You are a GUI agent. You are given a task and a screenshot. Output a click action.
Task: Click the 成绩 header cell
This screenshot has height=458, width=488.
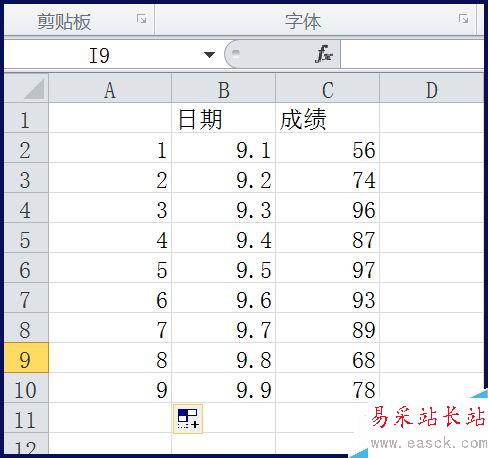click(x=328, y=118)
